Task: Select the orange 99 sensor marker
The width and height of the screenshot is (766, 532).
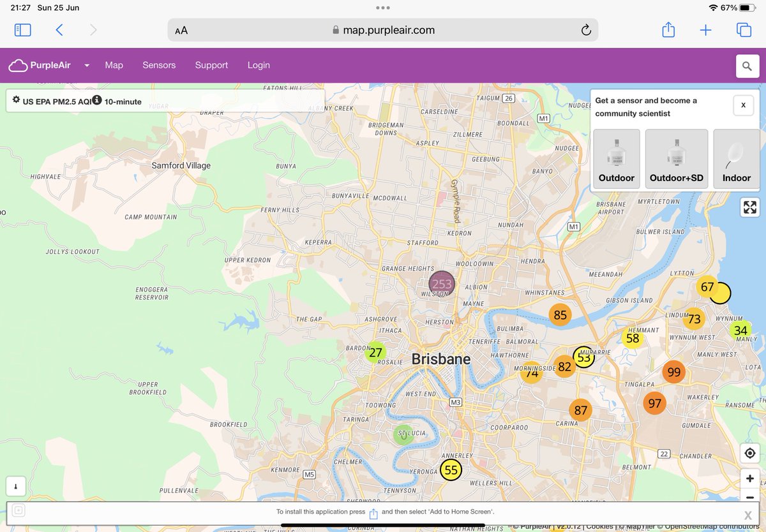Action: point(673,372)
